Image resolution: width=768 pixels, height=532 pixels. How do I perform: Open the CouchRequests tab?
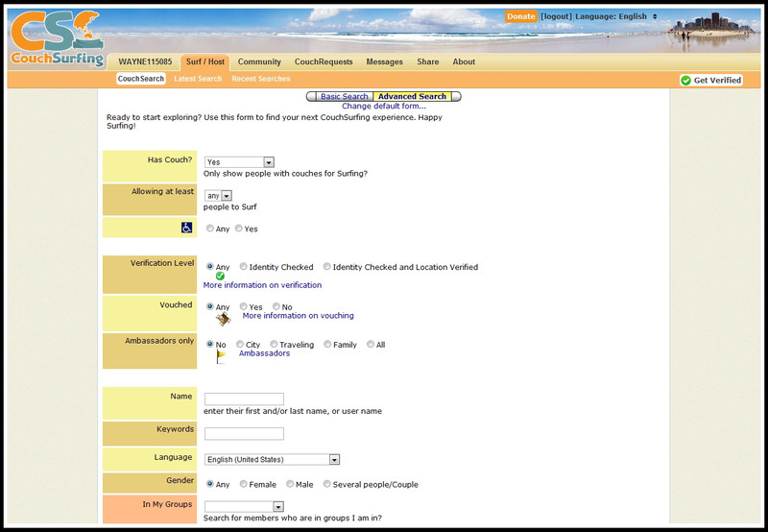point(324,61)
